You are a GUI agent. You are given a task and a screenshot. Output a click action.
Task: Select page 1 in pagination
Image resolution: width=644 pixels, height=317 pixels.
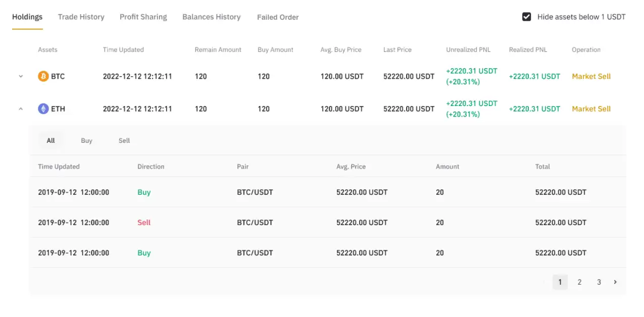[560, 282]
